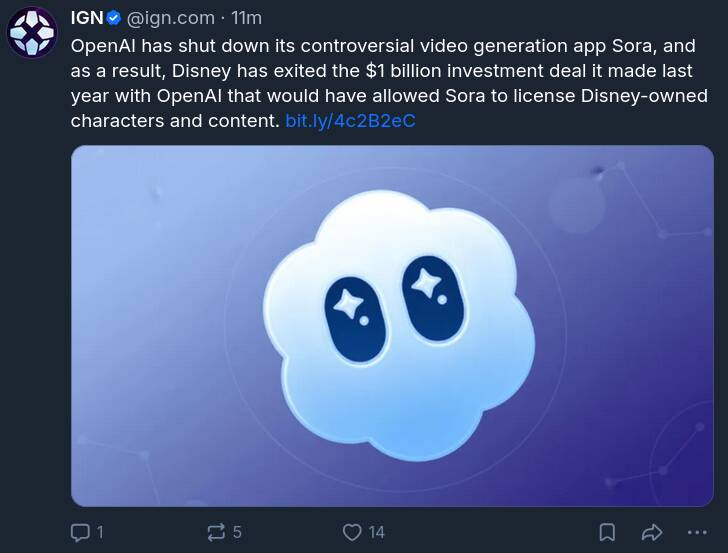This screenshot has width=728, height=553.
Task: Click the 11m post timestamp
Action: [x=246, y=18]
